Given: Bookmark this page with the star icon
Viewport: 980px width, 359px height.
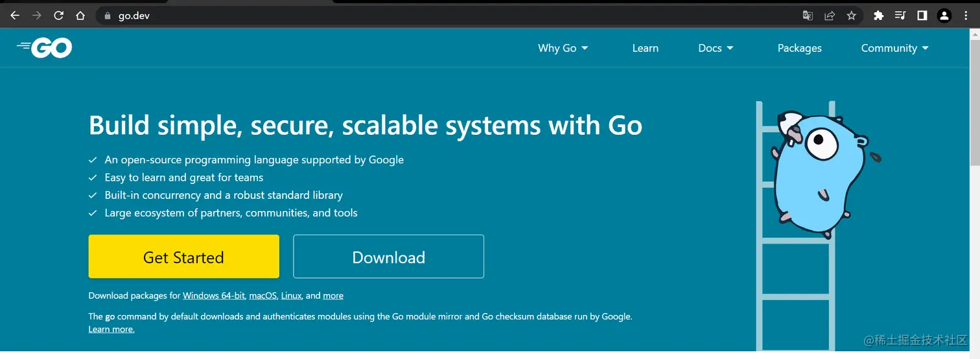Looking at the screenshot, I should tap(852, 16).
